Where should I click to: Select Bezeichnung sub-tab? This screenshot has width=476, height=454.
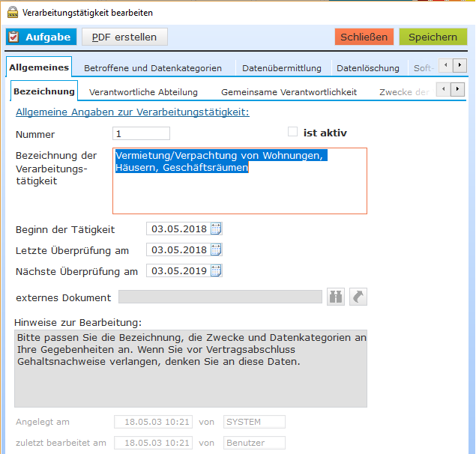(44, 91)
